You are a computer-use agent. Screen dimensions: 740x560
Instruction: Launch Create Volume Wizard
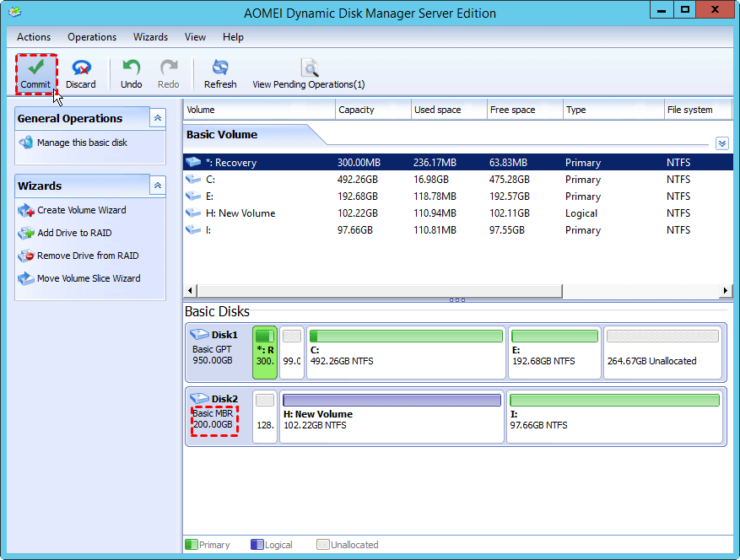coord(82,210)
